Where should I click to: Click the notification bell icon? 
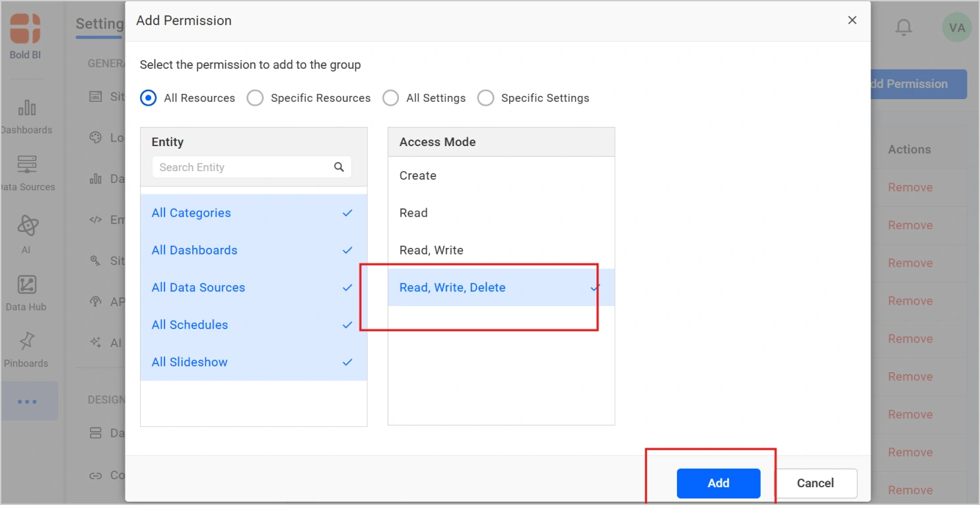coord(903,28)
